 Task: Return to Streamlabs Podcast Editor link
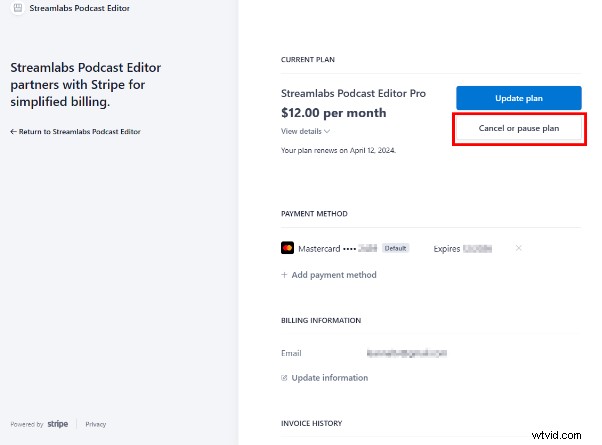point(75,132)
